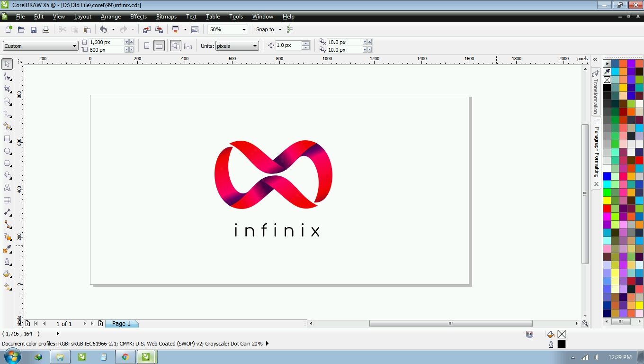
Task: Open Chrome from the taskbar
Action: pos(125,357)
